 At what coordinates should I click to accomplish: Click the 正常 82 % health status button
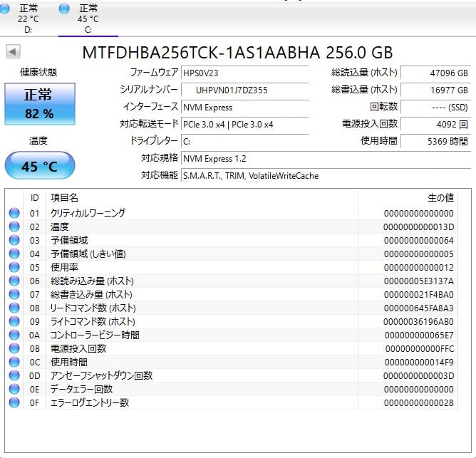pyautogui.click(x=38, y=104)
